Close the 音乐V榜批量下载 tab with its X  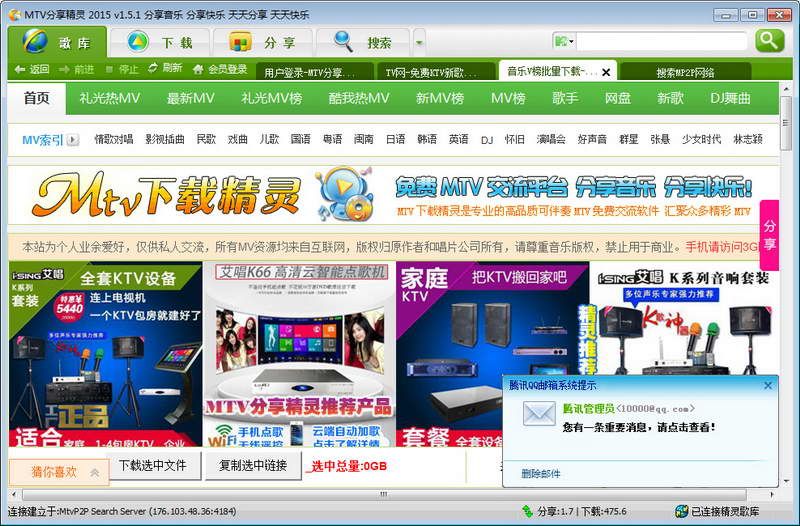tap(606, 72)
